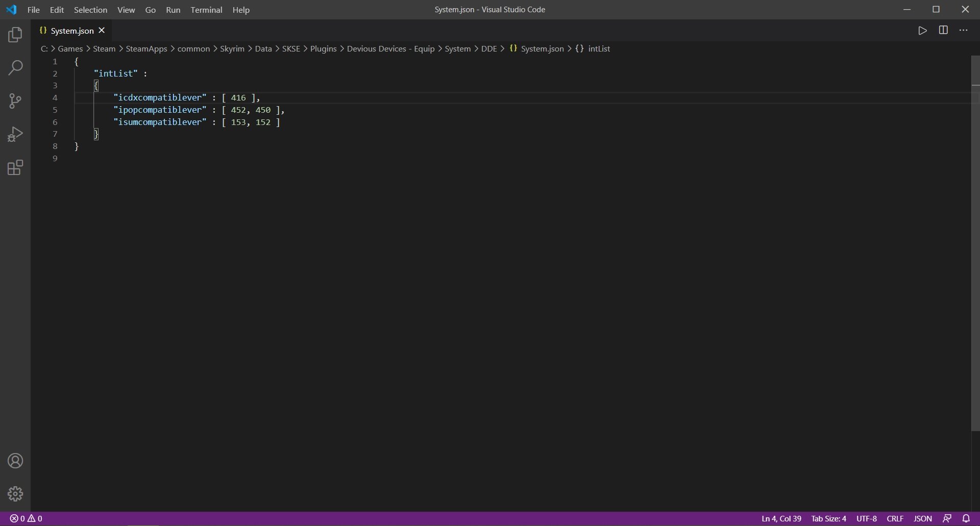Open the feedback icon in status bar
The image size is (980, 526).
(x=947, y=518)
